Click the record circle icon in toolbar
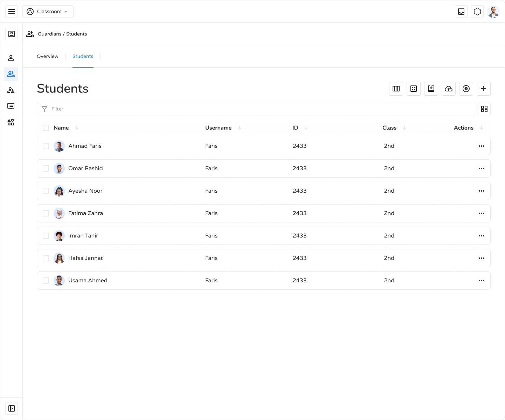The width and height of the screenshot is (505, 420). 466,89
